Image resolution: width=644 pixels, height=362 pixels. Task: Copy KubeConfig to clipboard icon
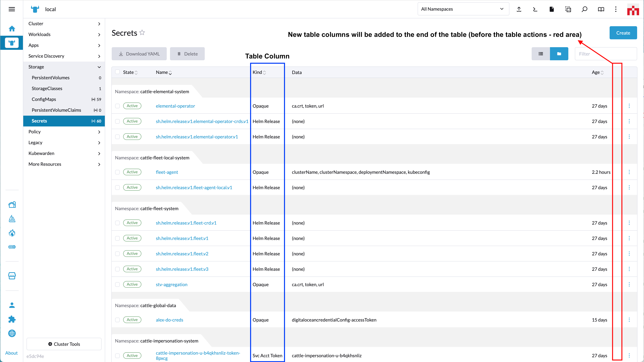[568, 9]
